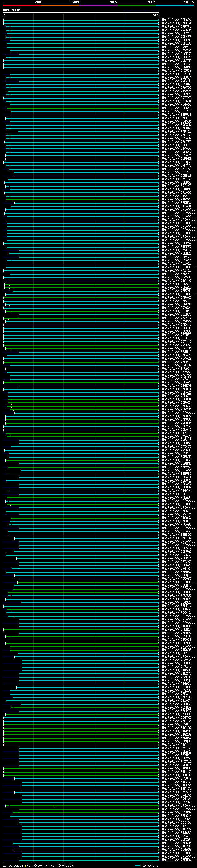Select the UniRef100_A0ZT13 label
The height and width of the screenshot is (868, 197).
pos(177,271)
